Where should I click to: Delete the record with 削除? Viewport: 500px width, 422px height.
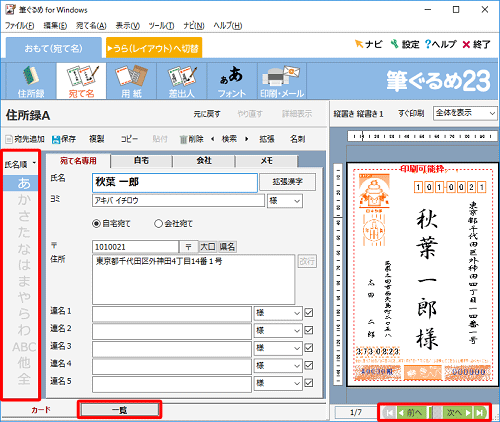click(192, 139)
